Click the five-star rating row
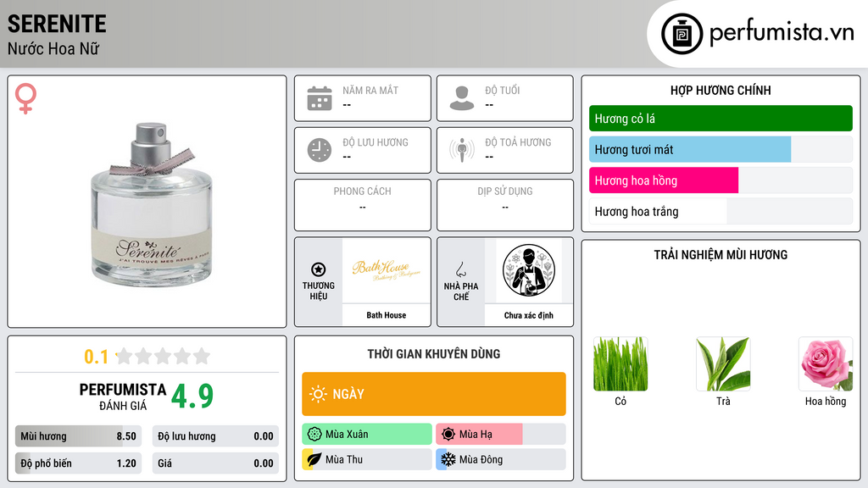This screenshot has height=488, width=868. (x=163, y=356)
